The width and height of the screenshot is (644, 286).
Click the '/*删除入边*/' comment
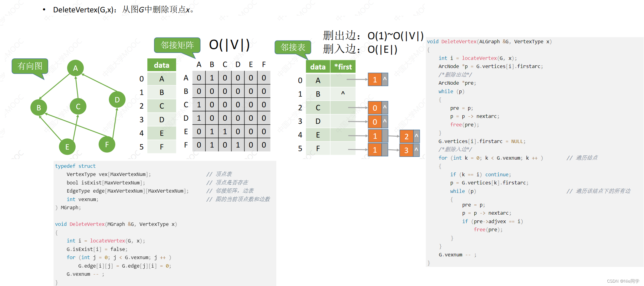[x=455, y=149]
